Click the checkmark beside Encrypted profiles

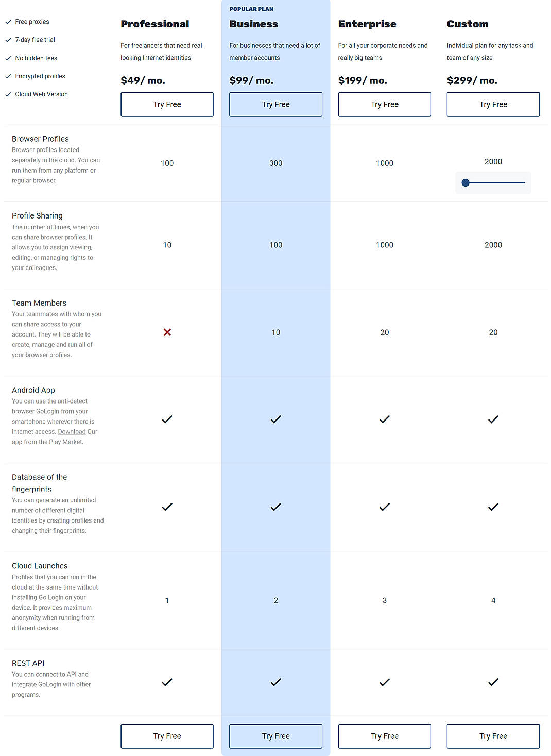pos(8,76)
